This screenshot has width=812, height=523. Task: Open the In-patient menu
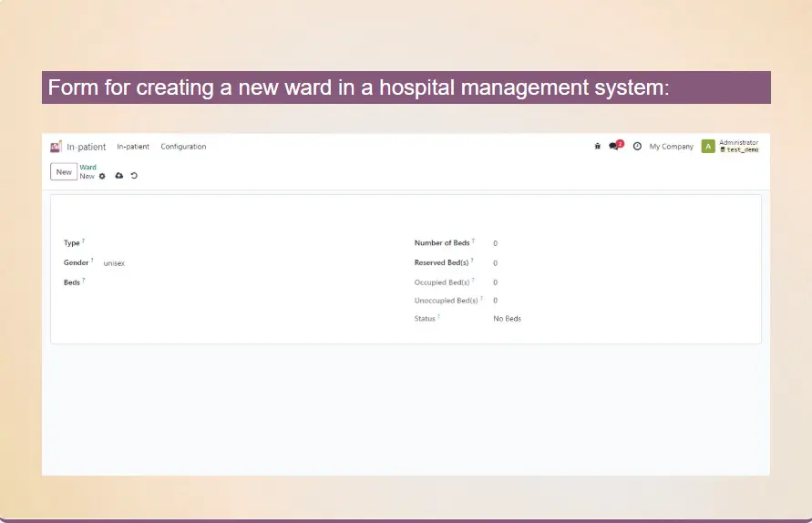[x=133, y=147]
